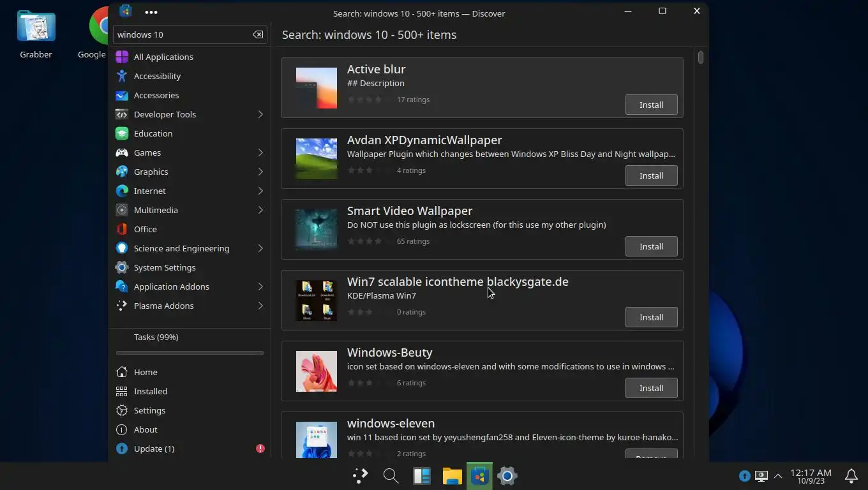
Task: Open the Avdan XP Bliss wallpaper thumbnail
Action: click(x=317, y=159)
